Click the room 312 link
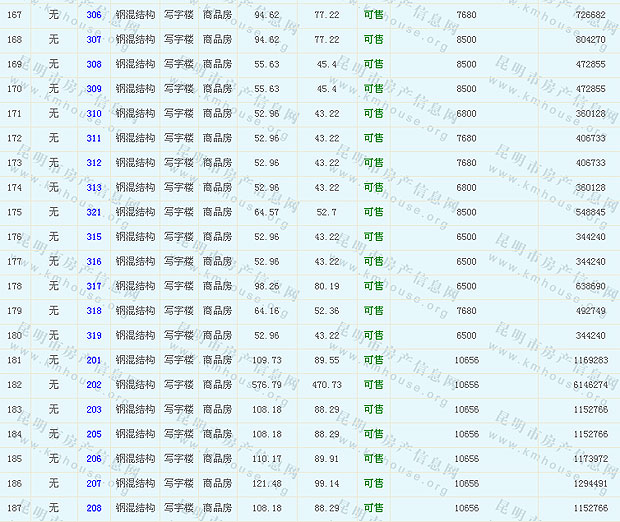The height and width of the screenshot is (522, 620). (x=94, y=163)
